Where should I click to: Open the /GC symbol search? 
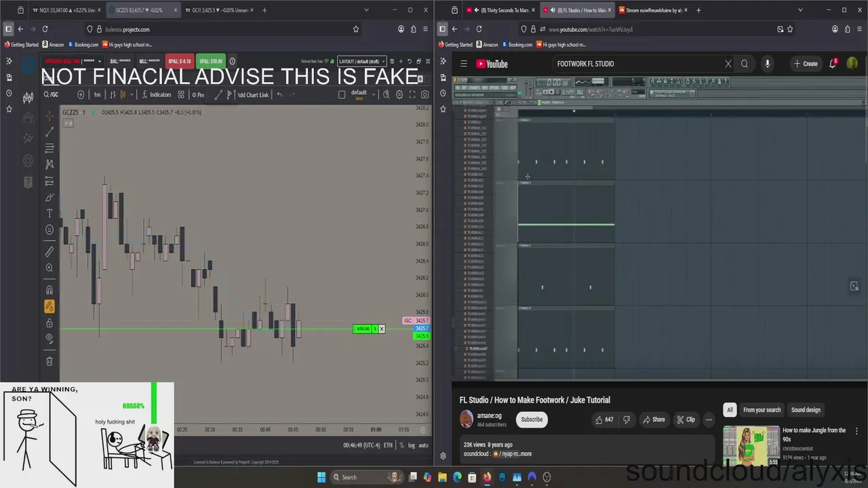(x=52, y=95)
